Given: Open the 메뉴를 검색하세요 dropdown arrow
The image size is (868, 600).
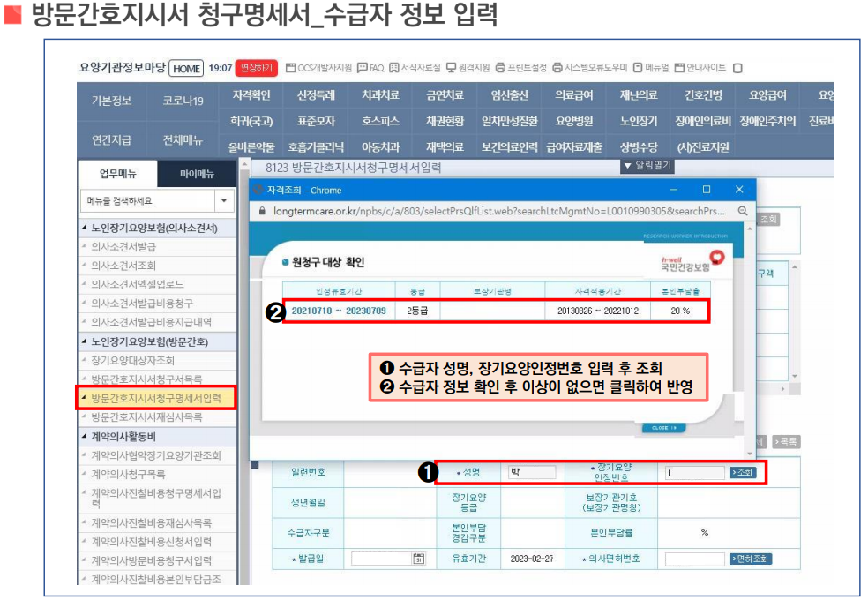Looking at the screenshot, I should point(224,200).
